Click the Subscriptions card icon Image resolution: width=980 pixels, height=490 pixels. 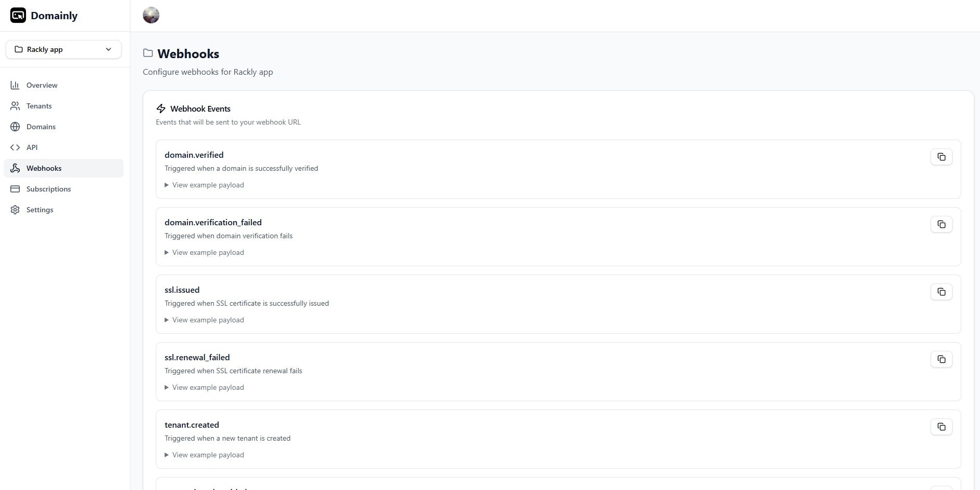tap(15, 189)
